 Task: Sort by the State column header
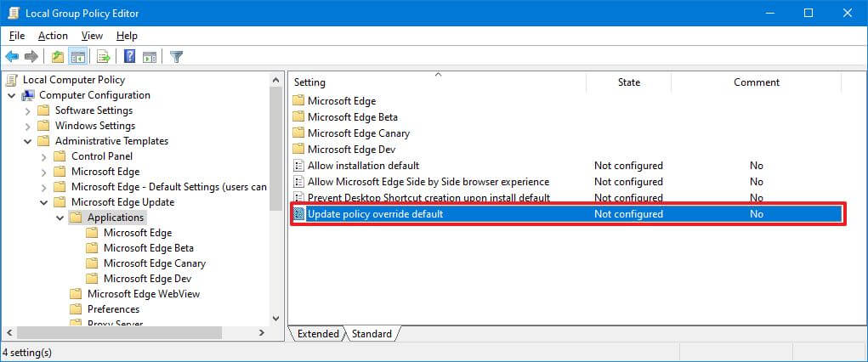(629, 82)
